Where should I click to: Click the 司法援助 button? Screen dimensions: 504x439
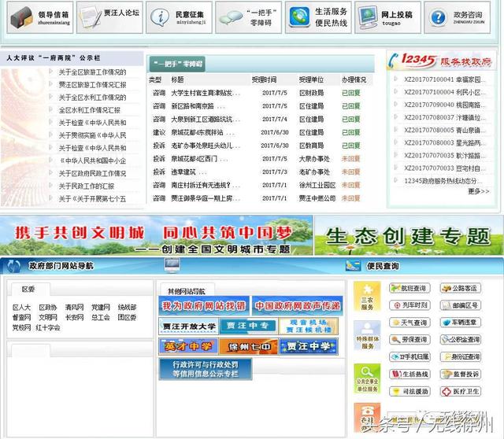tap(409, 391)
